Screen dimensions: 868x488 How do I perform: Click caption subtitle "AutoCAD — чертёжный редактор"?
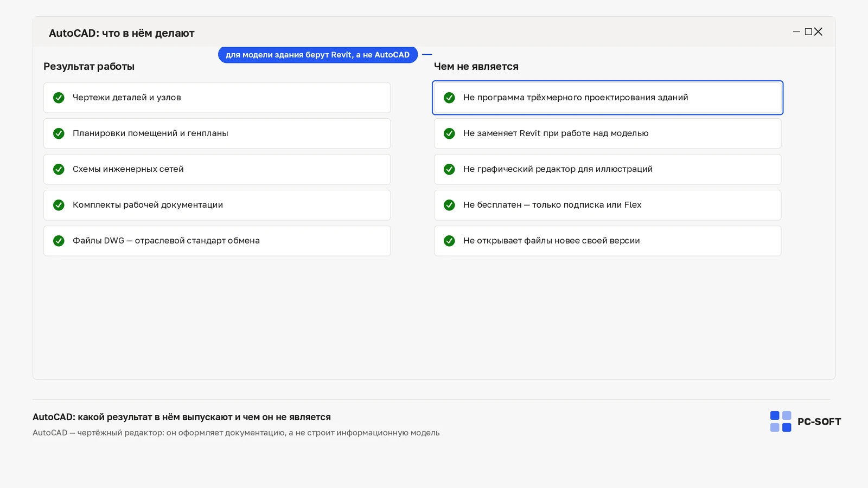pyautogui.click(x=236, y=433)
